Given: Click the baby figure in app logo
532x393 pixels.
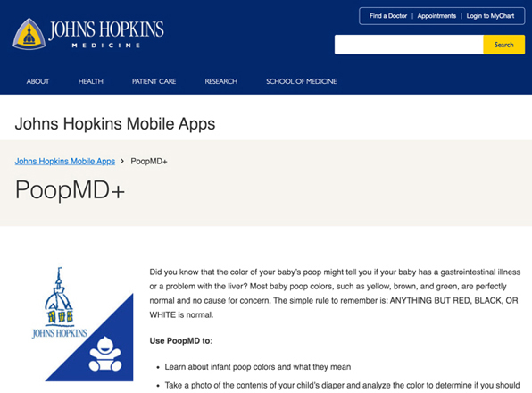Looking at the screenshot, I should 105,354.
